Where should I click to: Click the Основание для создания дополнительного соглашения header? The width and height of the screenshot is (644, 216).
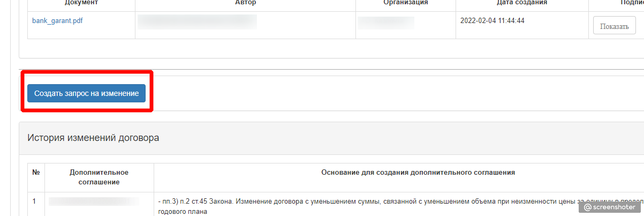pyautogui.click(x=418, y=173)
